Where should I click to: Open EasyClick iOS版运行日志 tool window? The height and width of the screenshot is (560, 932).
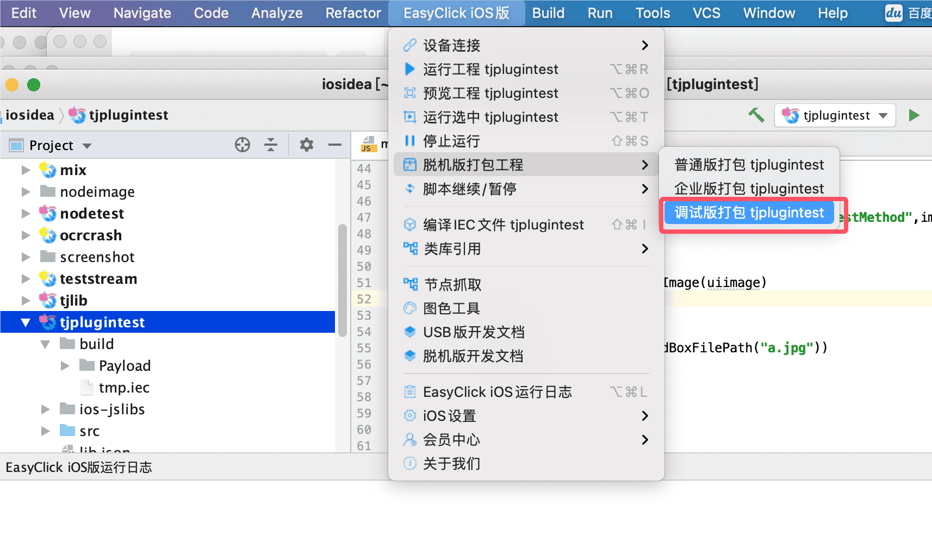tap(79, 467)
